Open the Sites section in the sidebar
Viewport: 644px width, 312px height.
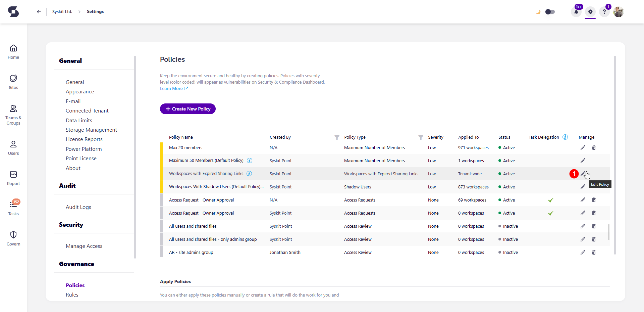coord(13,82)
